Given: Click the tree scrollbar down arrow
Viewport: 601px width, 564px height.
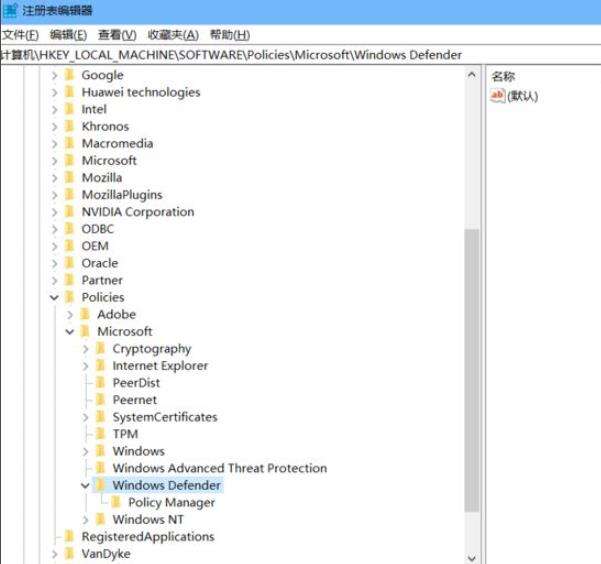Looking at the screenshot, I should tap(472, 558).
